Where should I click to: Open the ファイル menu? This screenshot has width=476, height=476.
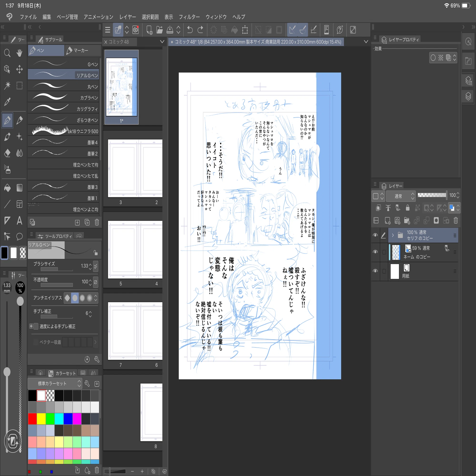pyautogui.click(x=28, y=17)
